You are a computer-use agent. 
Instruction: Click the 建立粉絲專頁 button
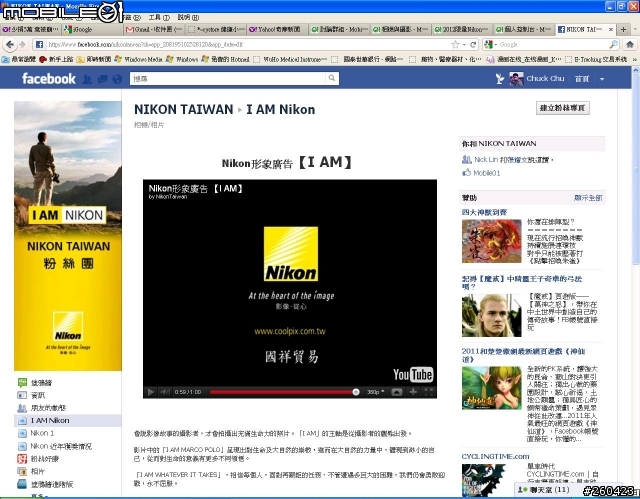562,108
